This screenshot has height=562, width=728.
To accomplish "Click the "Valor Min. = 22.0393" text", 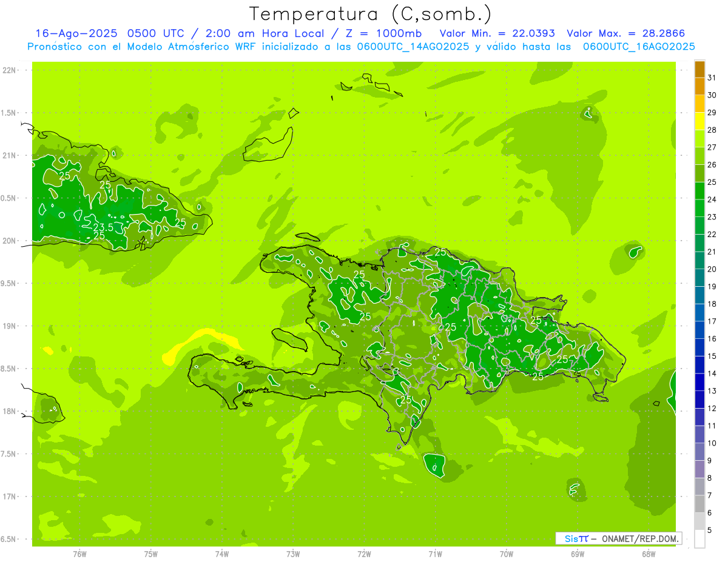I will pos(497,33).
